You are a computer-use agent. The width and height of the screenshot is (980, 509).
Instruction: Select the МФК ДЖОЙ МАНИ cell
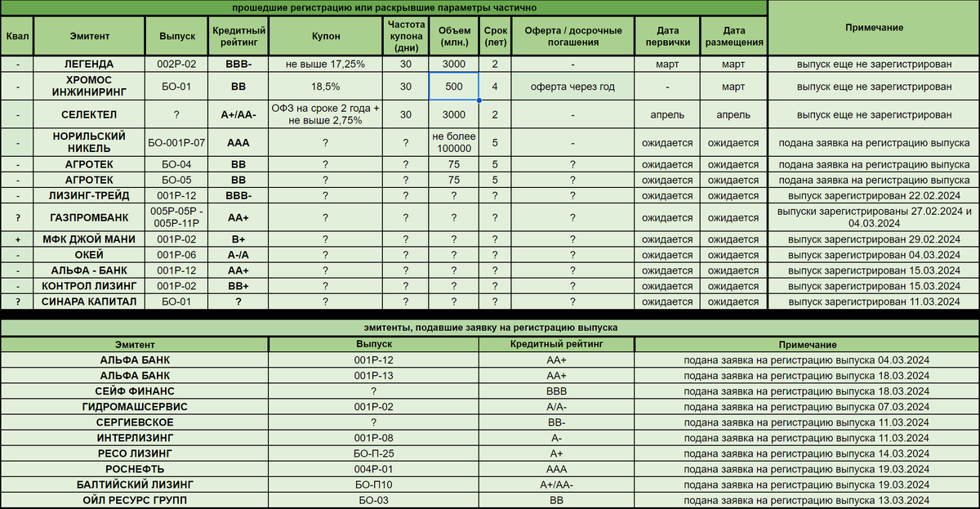click(x=88, y=239)
